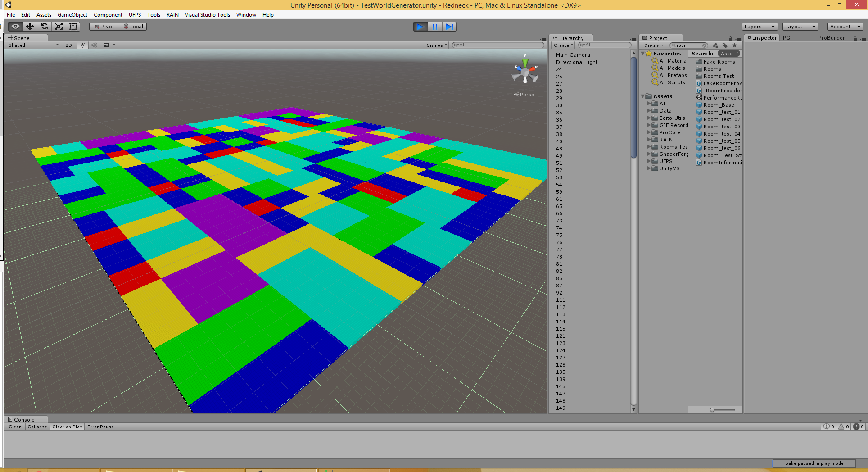Click the scene view search field

click(x=498, y=45)
